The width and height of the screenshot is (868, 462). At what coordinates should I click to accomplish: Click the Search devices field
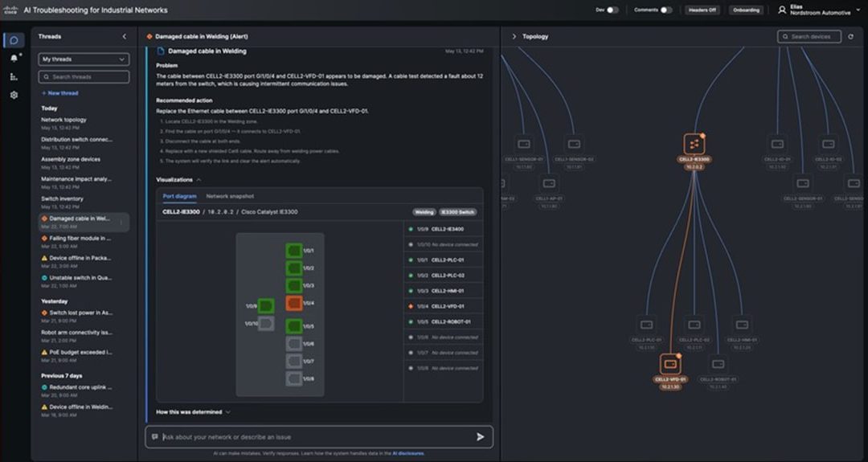click(x=809, y=36)
